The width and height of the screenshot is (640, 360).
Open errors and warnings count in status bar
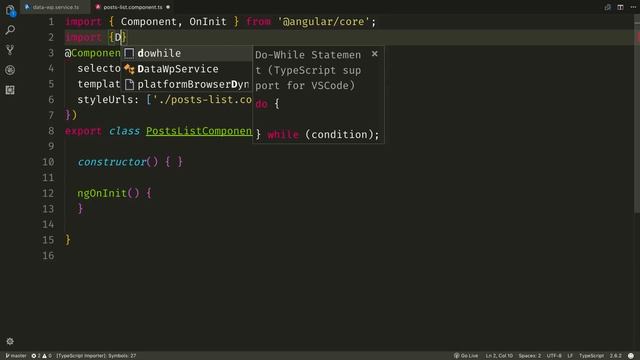tap(42, 356)
